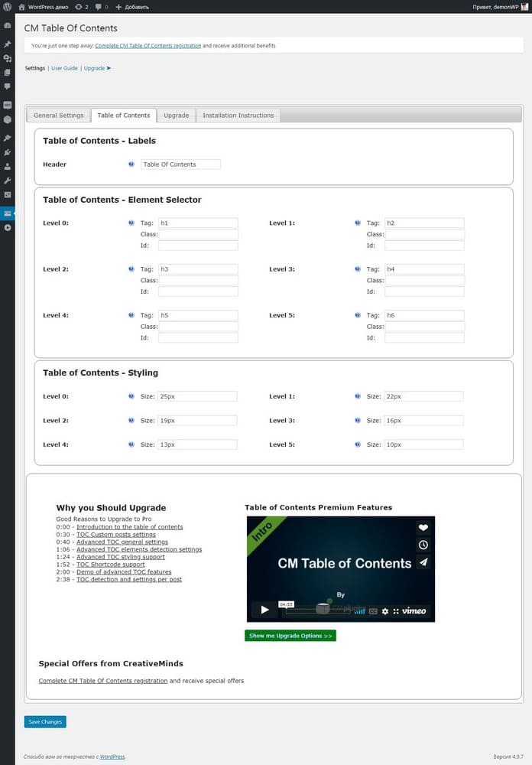Image resolution: width=532 pixels, height=765 pixels.
Task: Open Demo of advanced TOC features link
Action: (124, 571)
